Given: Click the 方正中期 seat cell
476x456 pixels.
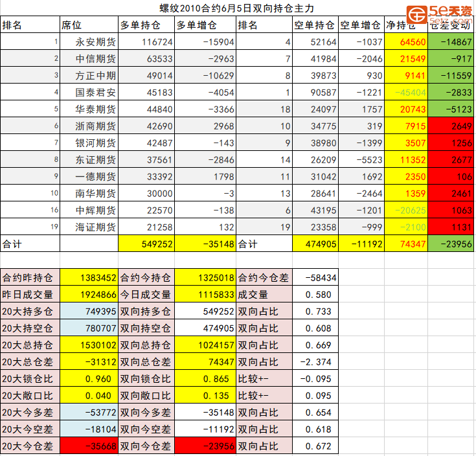Looking at the screenshot, I should [89, 75].
